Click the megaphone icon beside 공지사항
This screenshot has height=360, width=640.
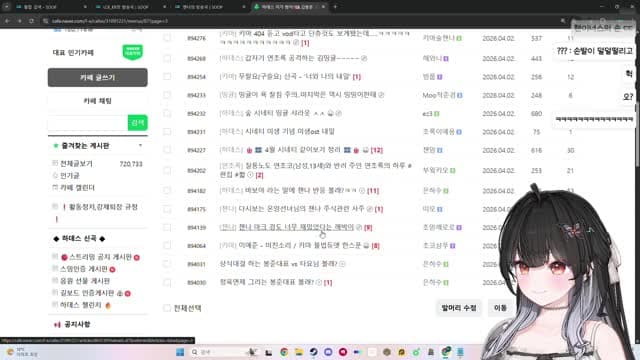(57, 324)
